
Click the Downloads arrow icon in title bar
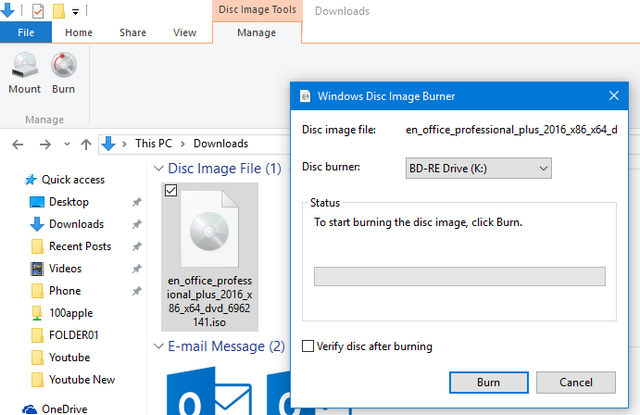pyautogui.click(x=8, y=10)
